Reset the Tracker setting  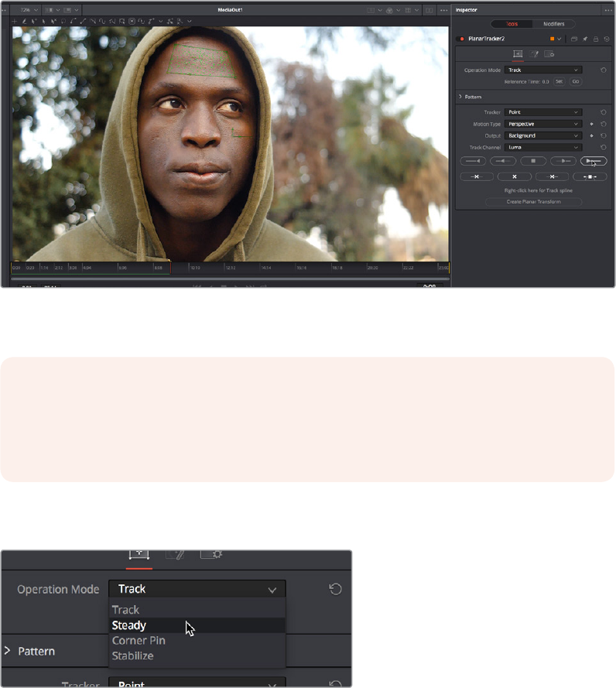pos(604,112)
